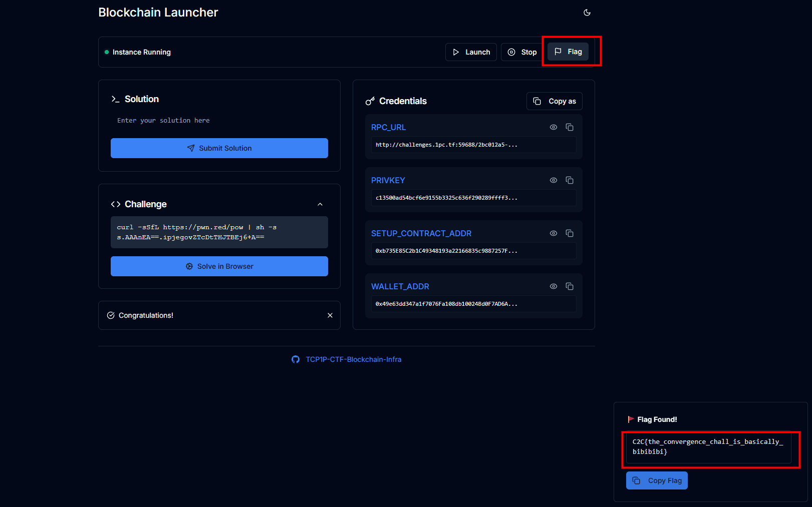Image resolution: width=812 pixels, height=507 pixels.
Task: Dismiss the Congratulations notification
Action: pyautogui.click(x=330, y=315)
